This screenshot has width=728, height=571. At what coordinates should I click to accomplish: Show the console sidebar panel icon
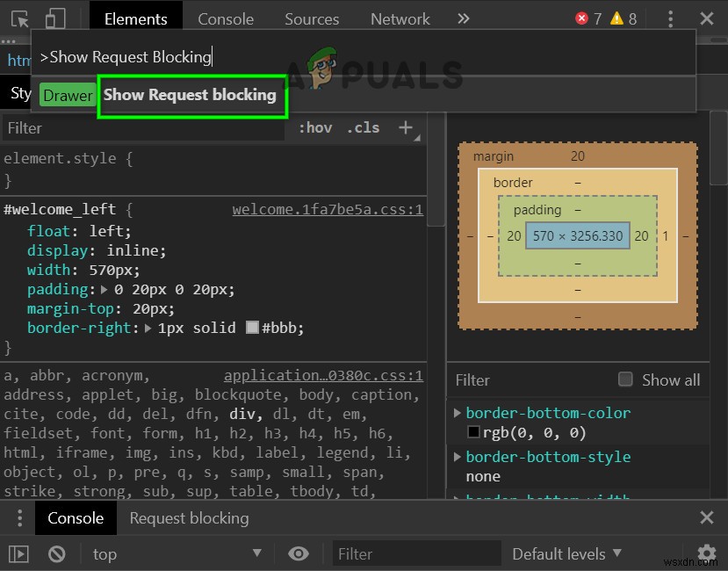tap(18, 553)
